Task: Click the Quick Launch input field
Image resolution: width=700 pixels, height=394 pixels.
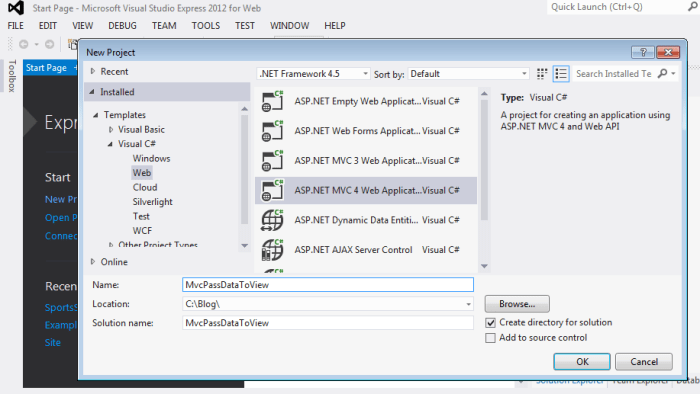Action: coord(617,7)
